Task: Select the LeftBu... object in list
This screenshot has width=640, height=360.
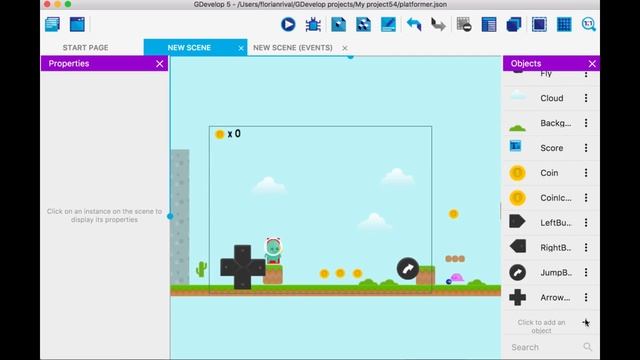Action: [551, 222]
